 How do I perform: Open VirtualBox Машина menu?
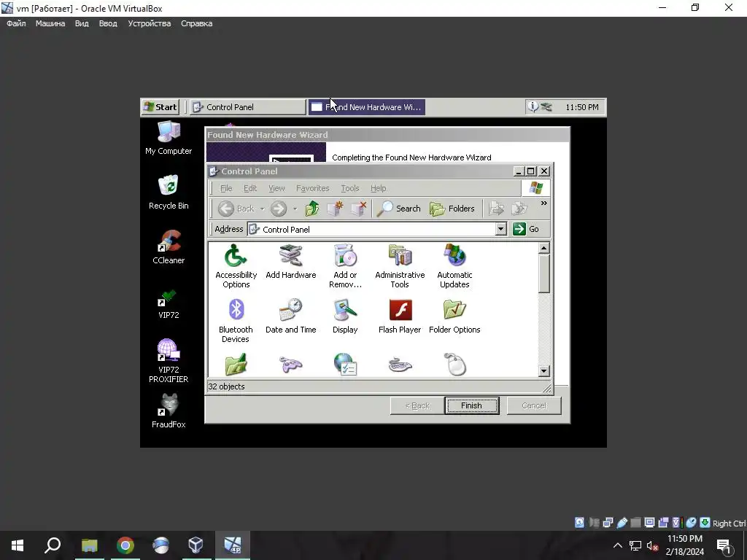[x=50, y=23]
